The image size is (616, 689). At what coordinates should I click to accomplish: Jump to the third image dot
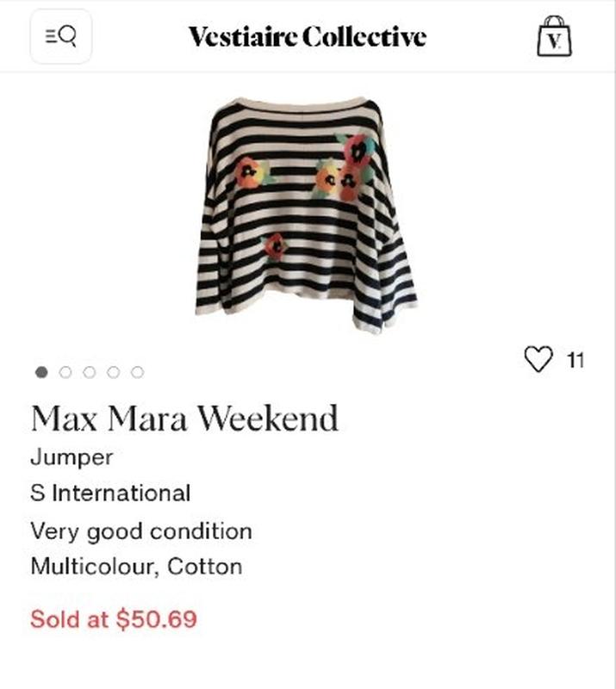(89, 372)
